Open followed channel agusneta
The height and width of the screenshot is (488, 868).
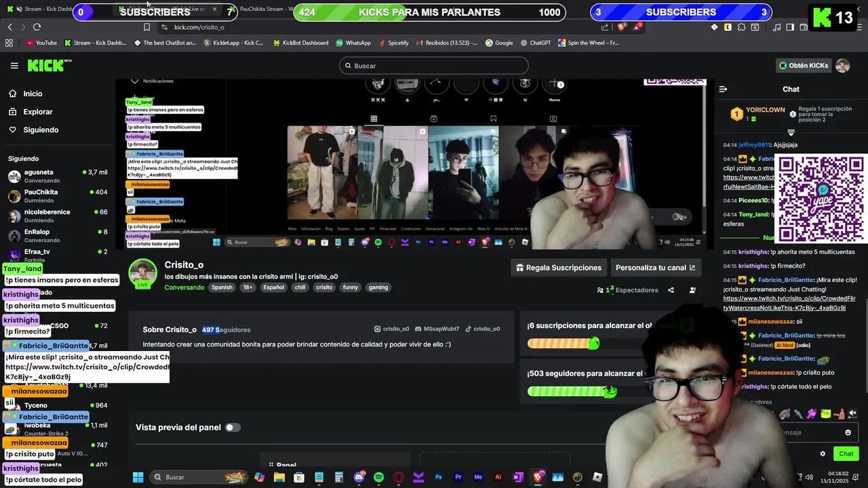pos(58,176)
